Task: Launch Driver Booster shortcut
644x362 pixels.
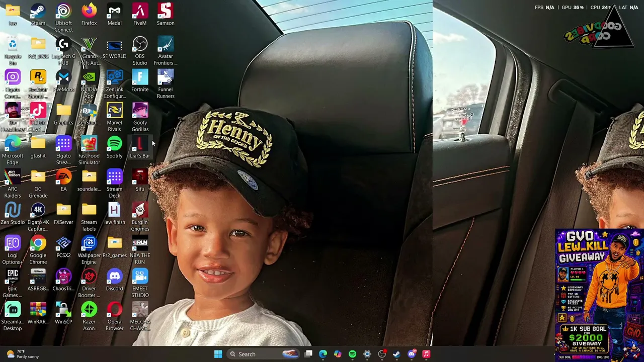Action: [x=89, y=283]
